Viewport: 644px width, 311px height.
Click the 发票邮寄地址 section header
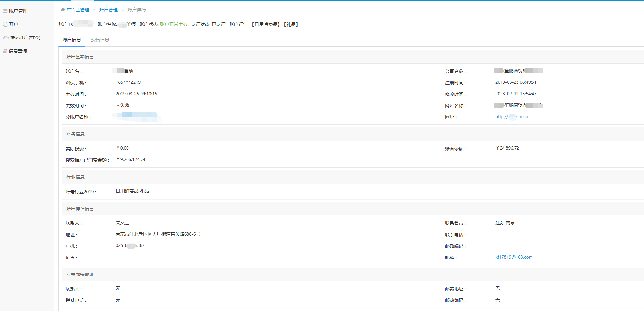pos(80,274)
